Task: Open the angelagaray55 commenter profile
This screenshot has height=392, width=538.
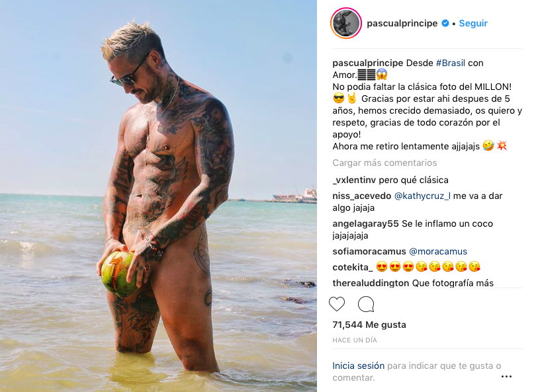Action: [x=365, y=223]
